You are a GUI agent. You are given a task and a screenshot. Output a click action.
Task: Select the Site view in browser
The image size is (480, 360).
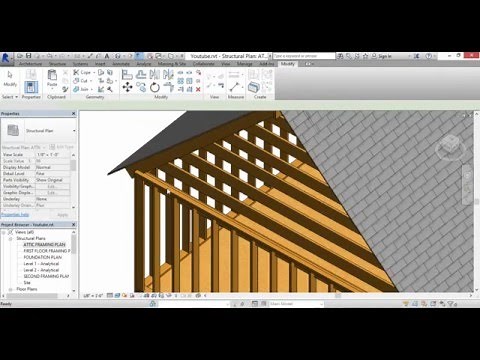(x=27, y=283)
